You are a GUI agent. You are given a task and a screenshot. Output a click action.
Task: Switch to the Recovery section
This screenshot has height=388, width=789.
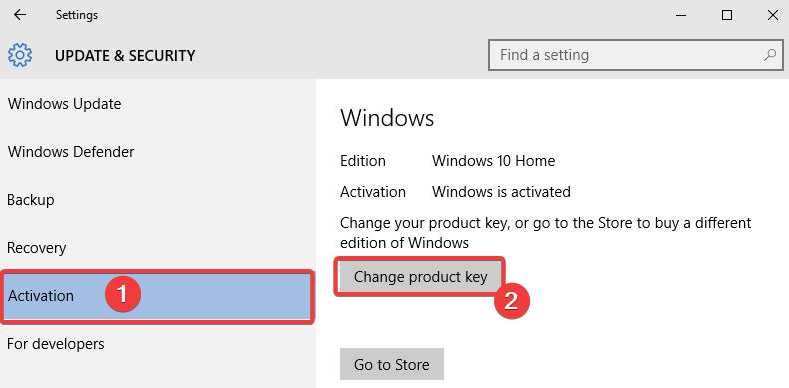(36, 248)
